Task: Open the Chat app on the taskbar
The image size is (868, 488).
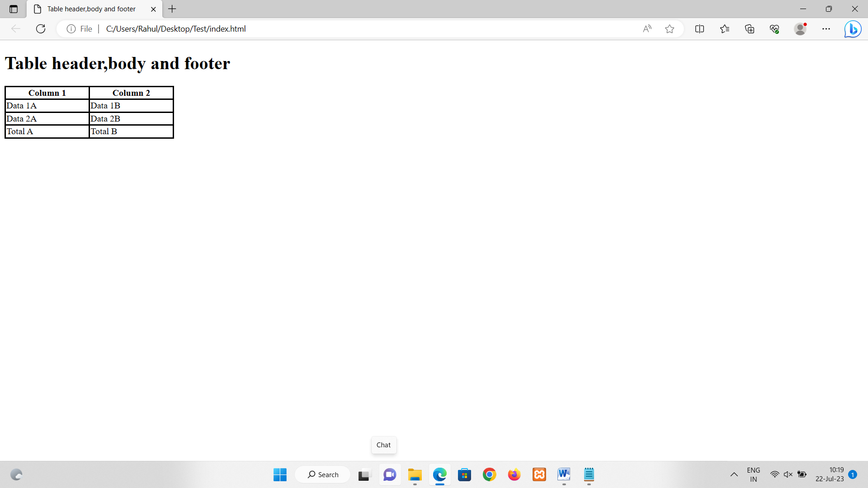Action: pos(390,474)
